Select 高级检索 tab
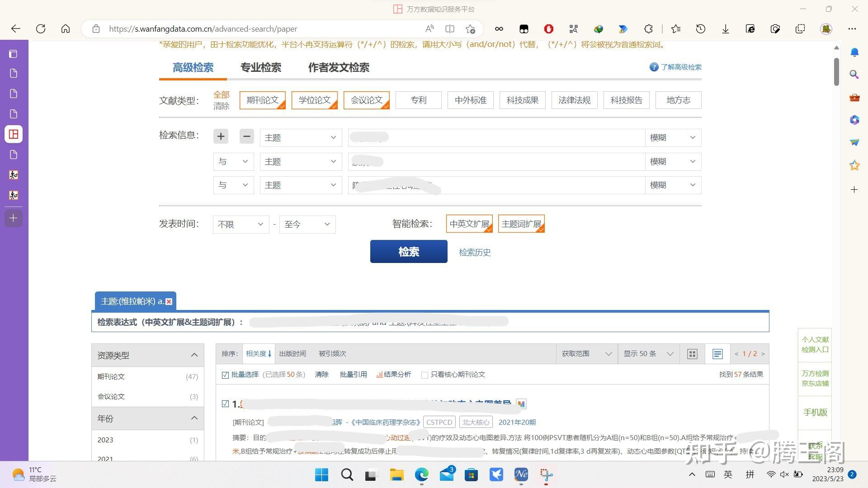Viewport: 868px width, 488px height. click(193, 67)
